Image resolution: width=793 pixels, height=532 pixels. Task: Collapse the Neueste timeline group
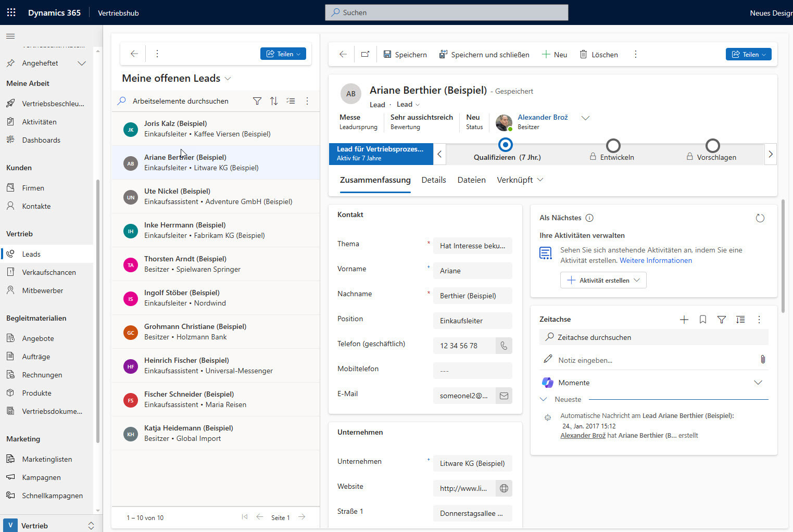pos(544,399)
